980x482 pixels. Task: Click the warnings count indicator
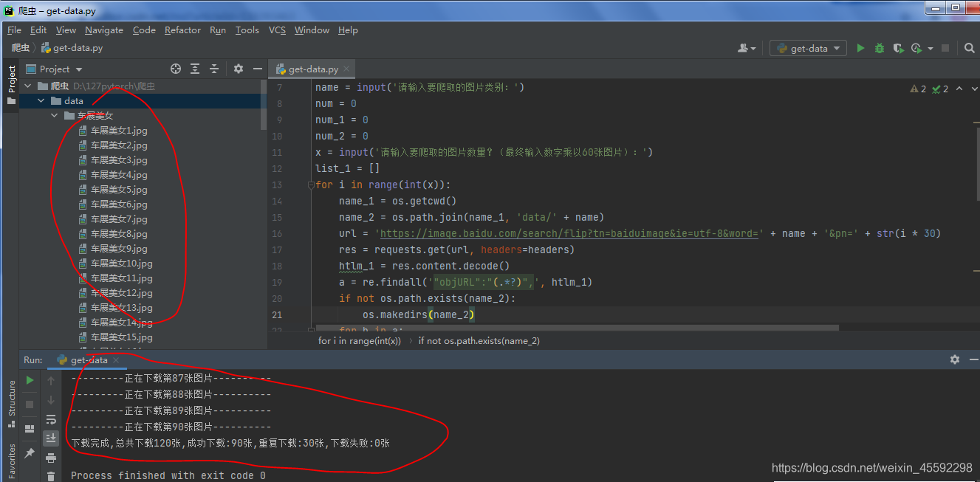pyautogui.click(x=918, y=89)
